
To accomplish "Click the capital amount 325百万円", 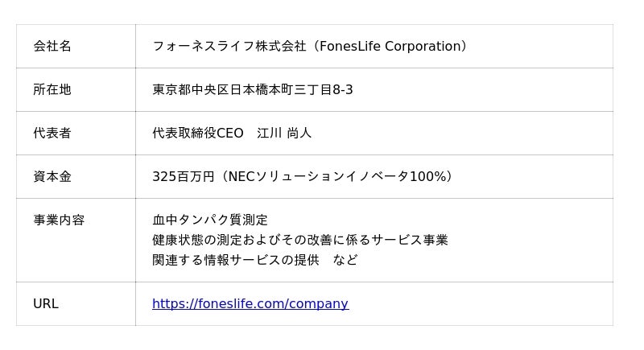I will point(184,177).
